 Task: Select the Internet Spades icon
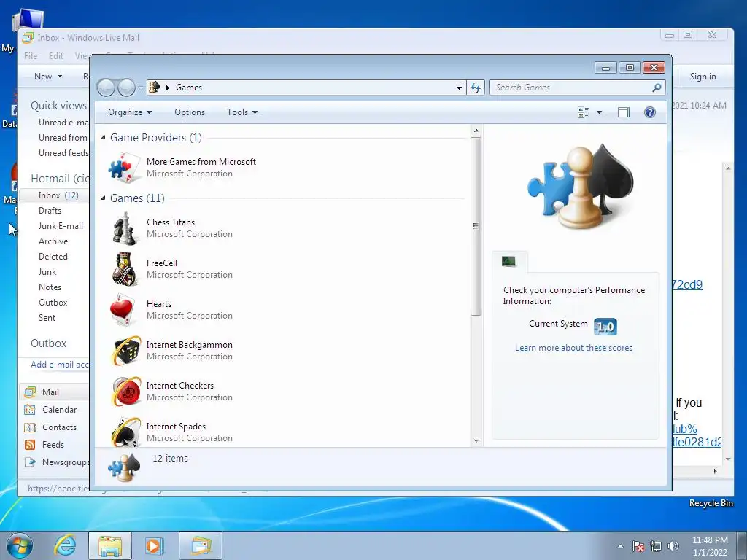point(125,432)
